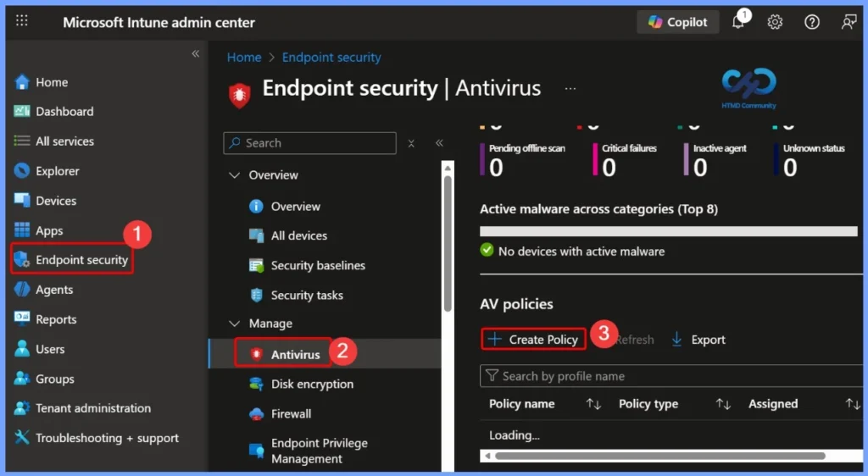868x476 pixels.
Task: Select Antivirus under Manage
Action: [283, 354]
